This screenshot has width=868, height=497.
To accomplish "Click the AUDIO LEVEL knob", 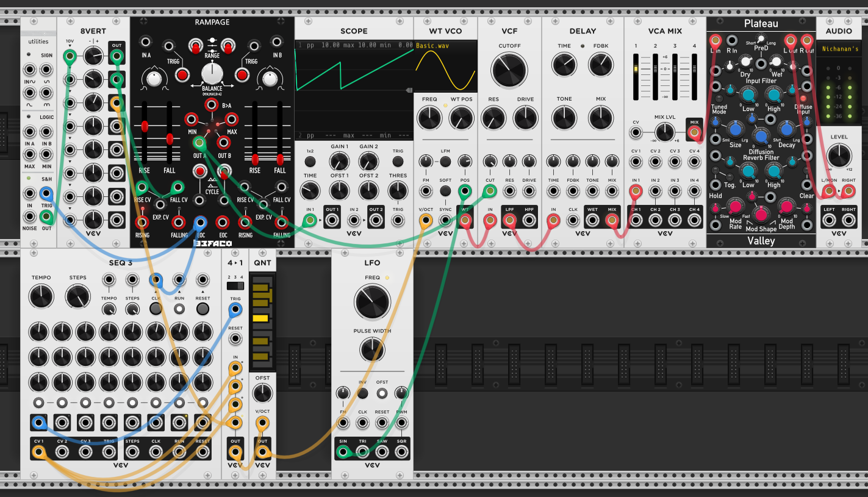I will tap(839, 156).
